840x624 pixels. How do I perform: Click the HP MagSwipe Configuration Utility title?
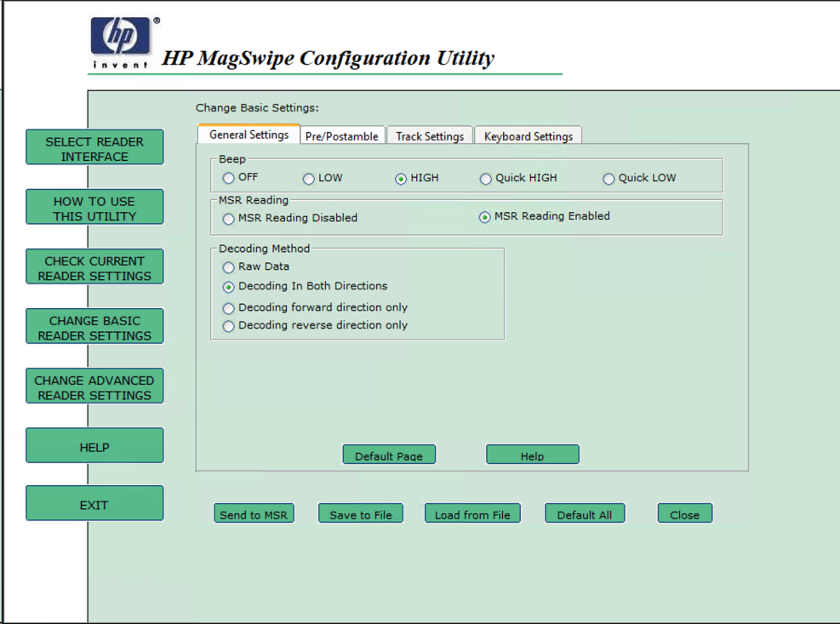point(328,58)
